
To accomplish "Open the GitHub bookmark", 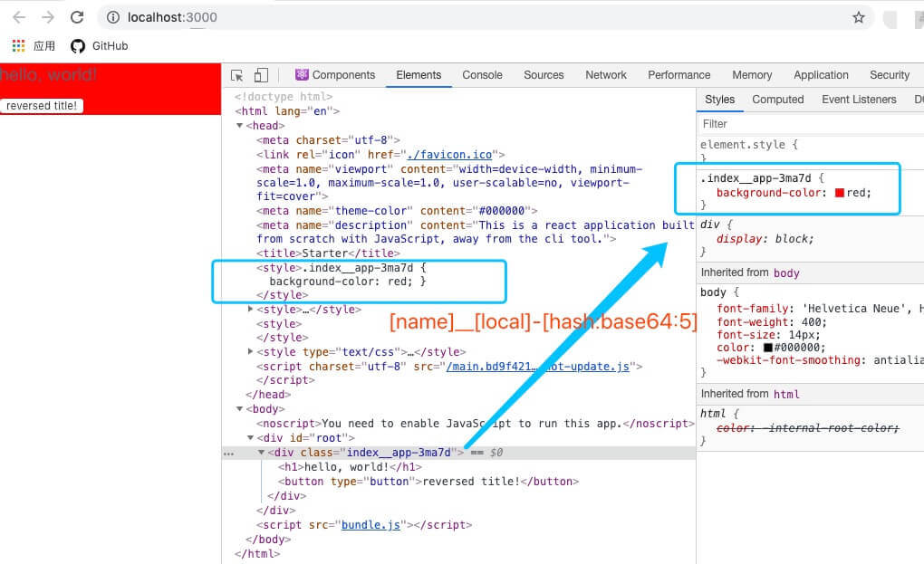I will [x=99, y=46].
